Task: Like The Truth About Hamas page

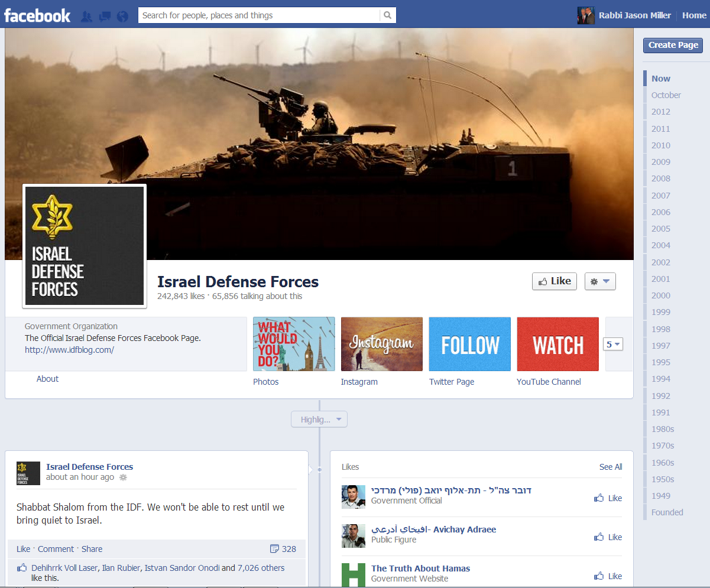Action: [608, 576]
